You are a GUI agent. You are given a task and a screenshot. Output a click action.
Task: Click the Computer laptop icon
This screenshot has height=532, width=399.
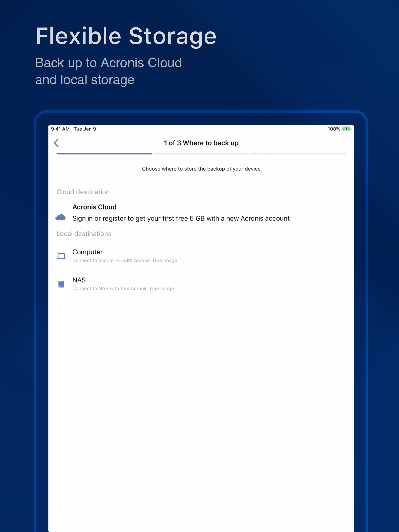point(61,256)
